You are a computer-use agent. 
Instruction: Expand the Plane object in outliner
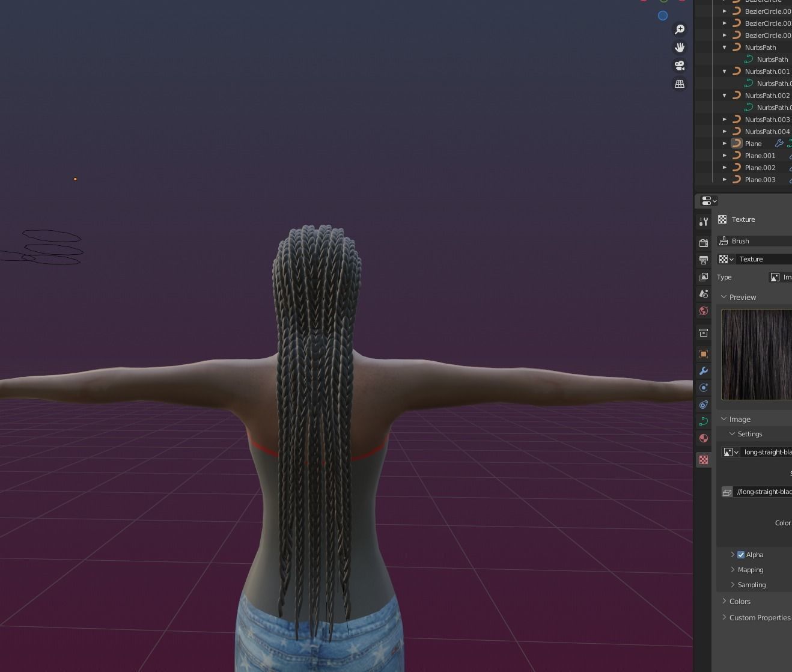[724, 143]
